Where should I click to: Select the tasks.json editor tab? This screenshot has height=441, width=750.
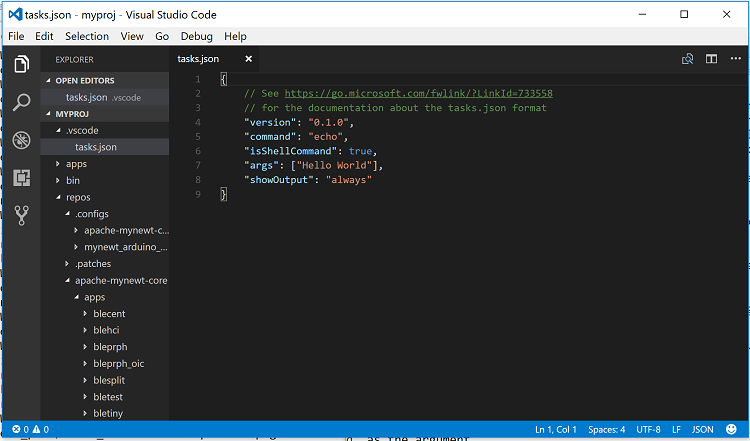198,59
